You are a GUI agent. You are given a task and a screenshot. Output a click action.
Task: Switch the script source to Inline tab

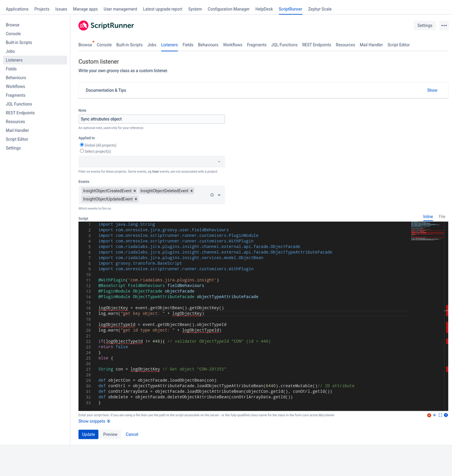pyautogui.click(x=428, y=217)
